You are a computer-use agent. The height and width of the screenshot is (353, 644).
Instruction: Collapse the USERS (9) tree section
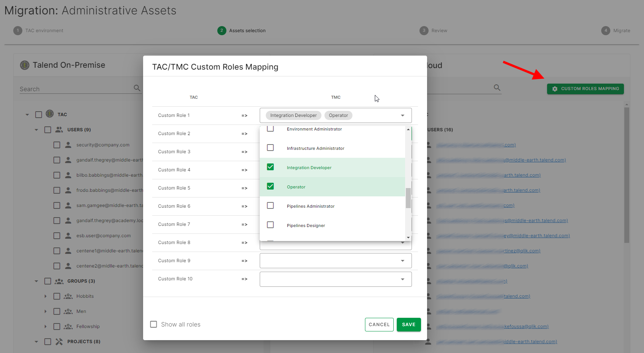[36, 129]
